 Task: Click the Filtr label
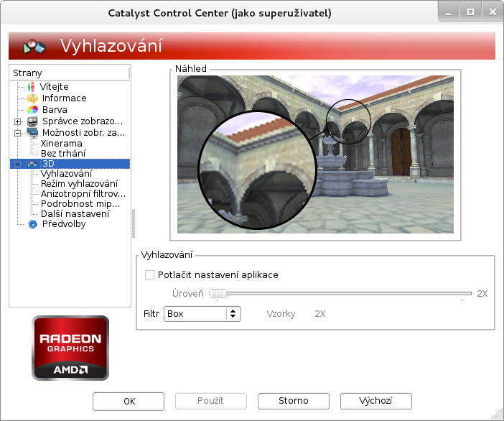151,314
